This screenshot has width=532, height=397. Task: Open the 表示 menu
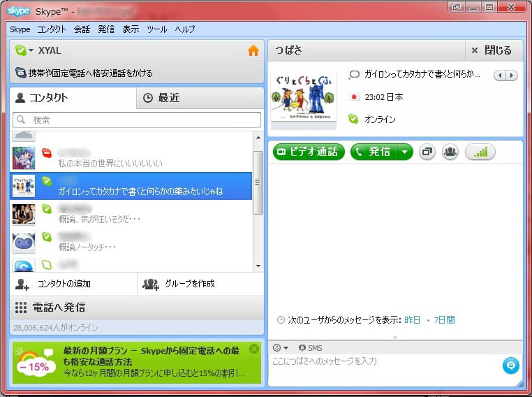(131, 29)
